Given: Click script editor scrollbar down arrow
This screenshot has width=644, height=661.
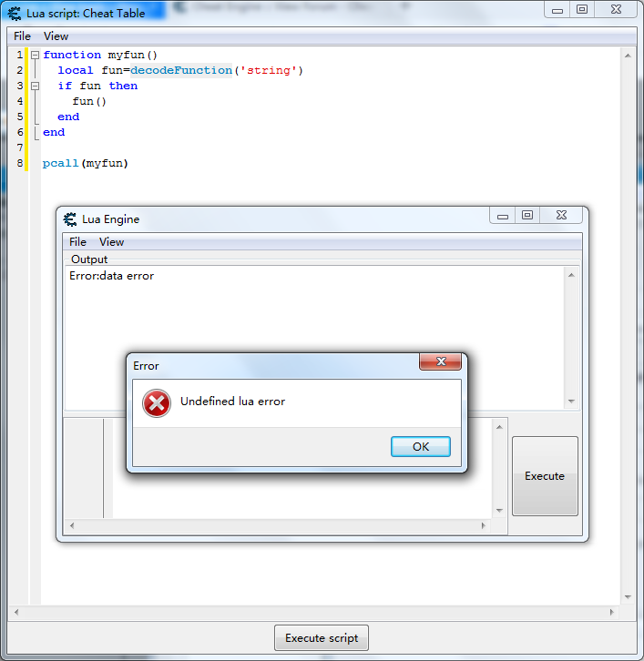Looking at the screenshot, I should (x=628, y=597).
